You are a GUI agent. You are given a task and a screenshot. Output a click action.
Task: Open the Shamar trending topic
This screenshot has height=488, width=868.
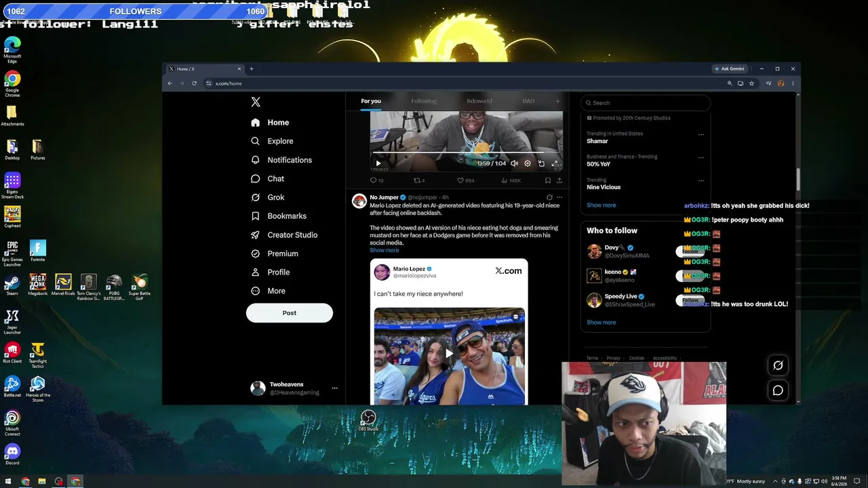pos(597,141)
